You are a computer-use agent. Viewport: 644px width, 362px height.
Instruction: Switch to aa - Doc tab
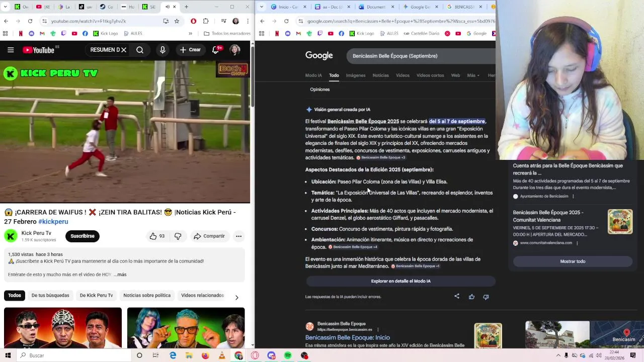coord(332,7)
